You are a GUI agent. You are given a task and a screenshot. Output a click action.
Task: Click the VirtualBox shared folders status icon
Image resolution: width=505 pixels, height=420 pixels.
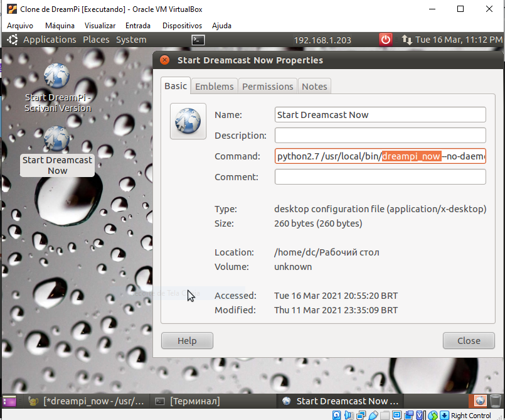tap(385, 415)
